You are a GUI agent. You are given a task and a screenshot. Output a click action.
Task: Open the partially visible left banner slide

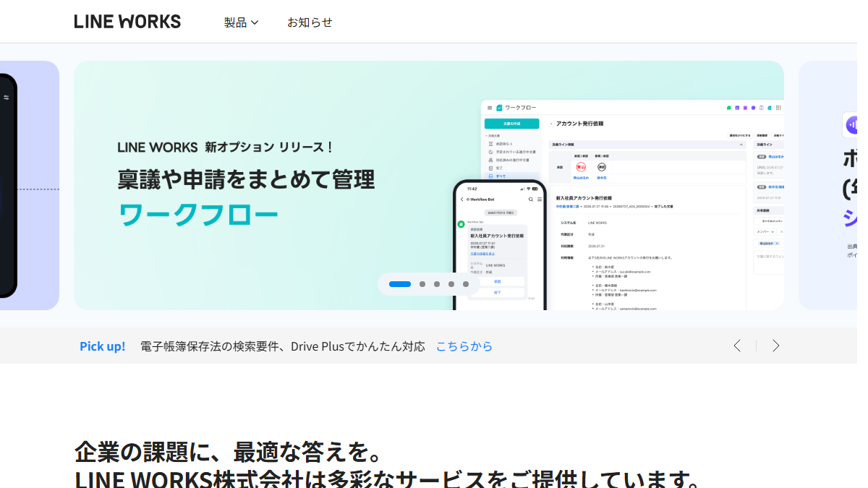click(x=30, y=185)
